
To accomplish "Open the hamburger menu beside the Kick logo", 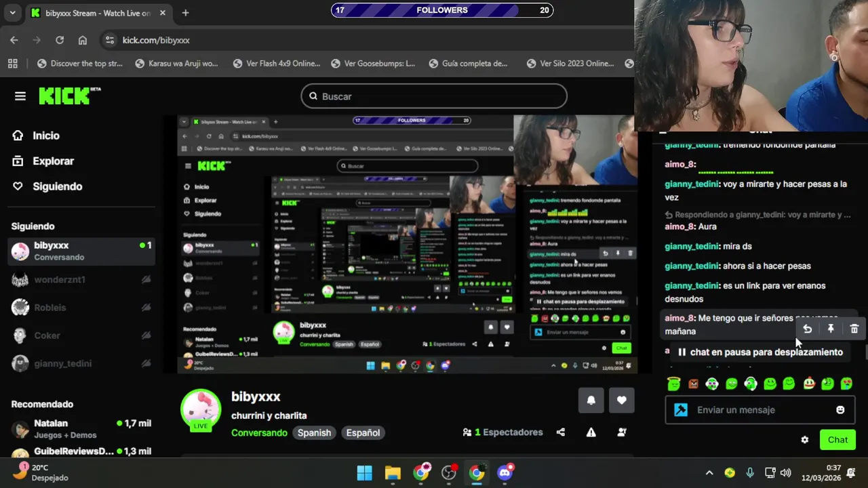I will tap(20, 96).
